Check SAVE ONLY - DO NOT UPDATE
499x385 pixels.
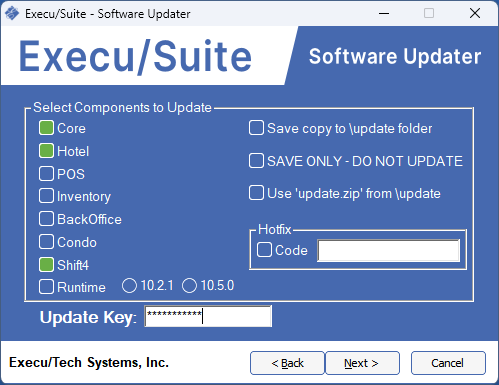256,161
